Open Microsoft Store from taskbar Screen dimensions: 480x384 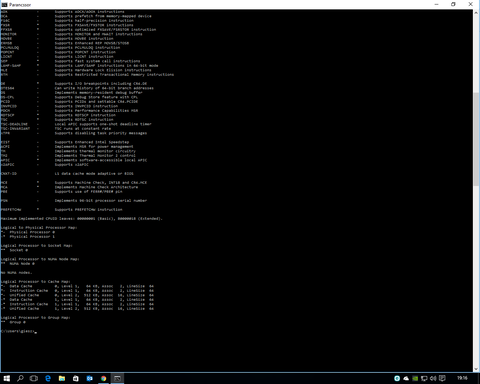click(76, 378)
